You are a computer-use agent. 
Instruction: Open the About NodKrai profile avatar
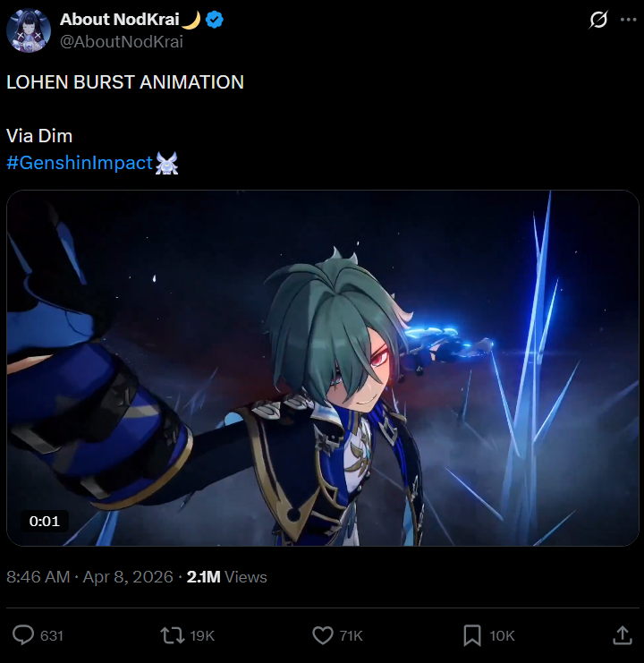tap(29, 30)
